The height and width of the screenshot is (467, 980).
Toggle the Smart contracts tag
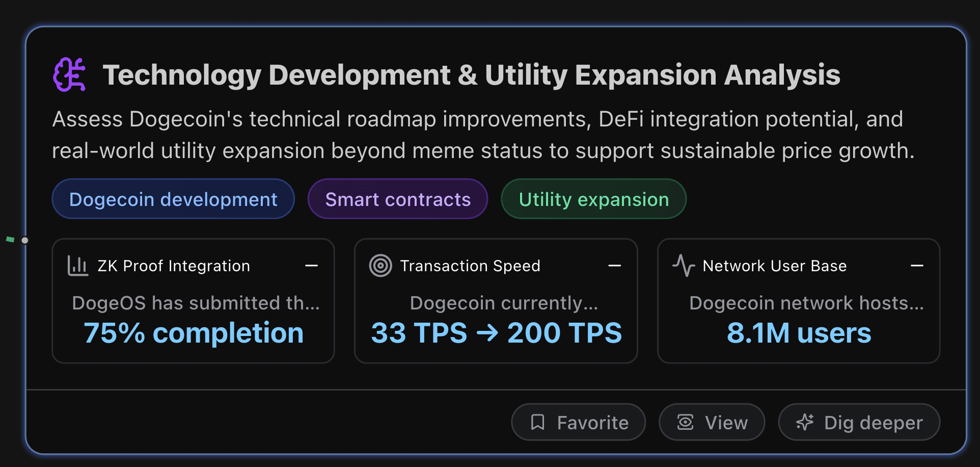398,199
